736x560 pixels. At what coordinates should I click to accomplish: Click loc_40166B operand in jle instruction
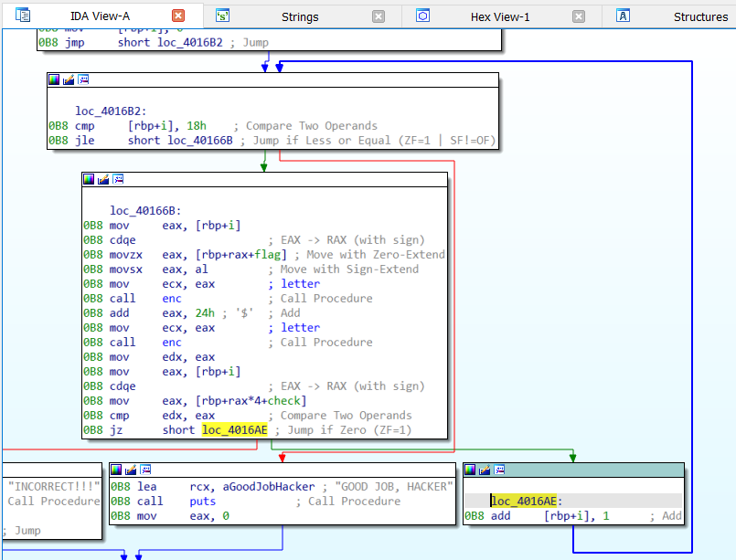coord(201,141)
